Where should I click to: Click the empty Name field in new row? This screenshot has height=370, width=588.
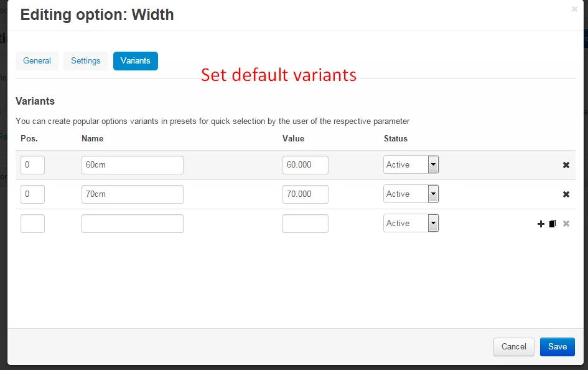[x=132, y=224]
